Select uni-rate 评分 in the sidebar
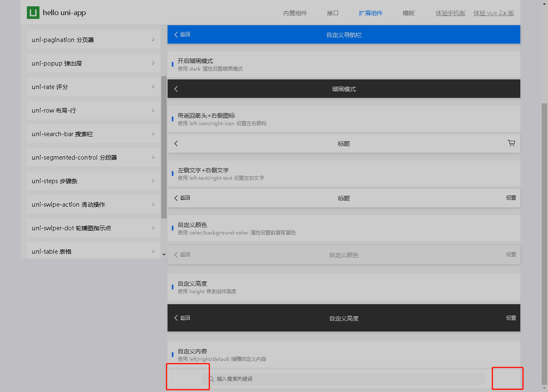 pos(93,87)
